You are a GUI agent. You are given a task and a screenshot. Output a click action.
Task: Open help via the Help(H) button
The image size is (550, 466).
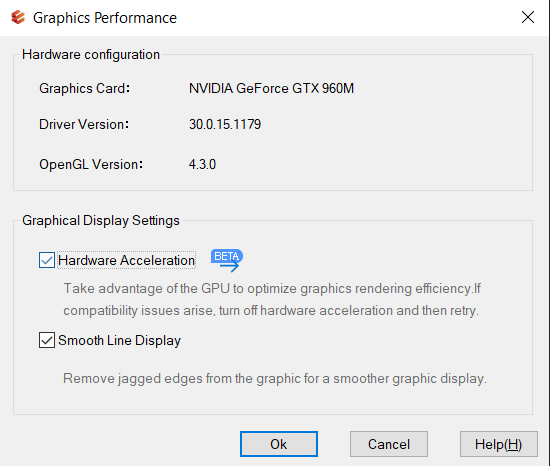coord(498,444)
